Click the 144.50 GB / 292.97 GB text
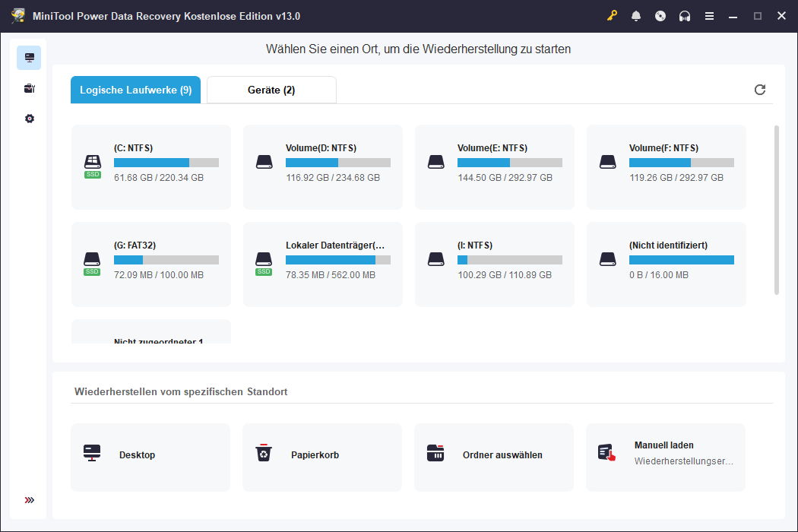This screenshot has width=798, height=532. pyautogui.click(x=505, y=178)
